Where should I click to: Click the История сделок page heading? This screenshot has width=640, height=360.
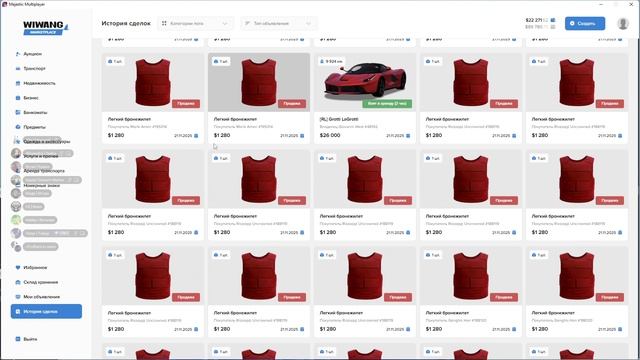click(x=126, y=24)
